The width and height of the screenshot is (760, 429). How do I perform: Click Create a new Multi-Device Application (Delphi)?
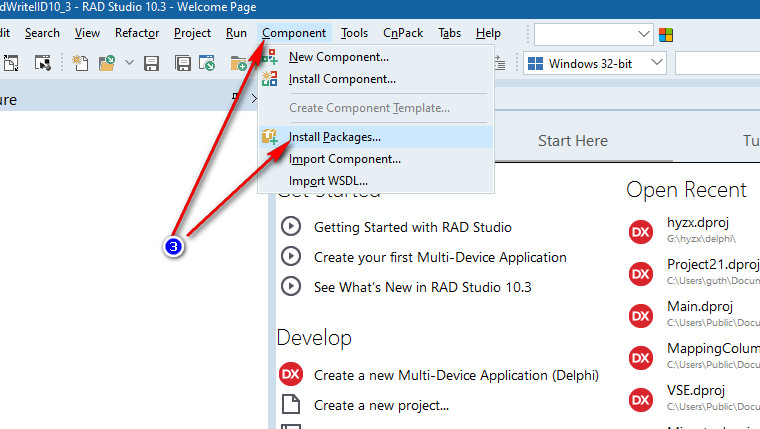(x=456, y=375)
